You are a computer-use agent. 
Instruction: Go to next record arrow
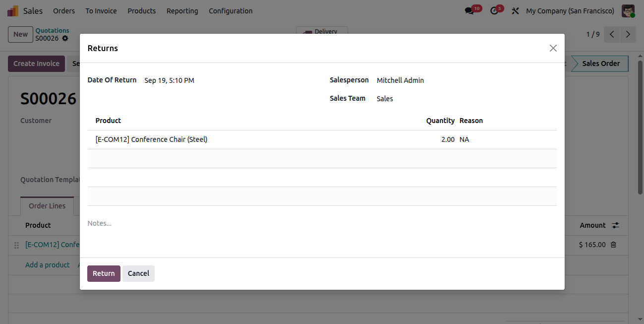point(628,34)
